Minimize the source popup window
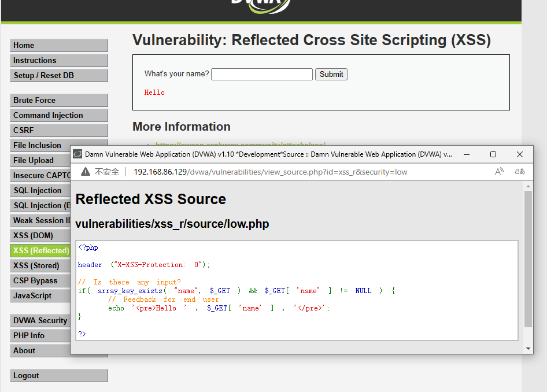Viewport: 547px width, 392px height. pos(467,154)
